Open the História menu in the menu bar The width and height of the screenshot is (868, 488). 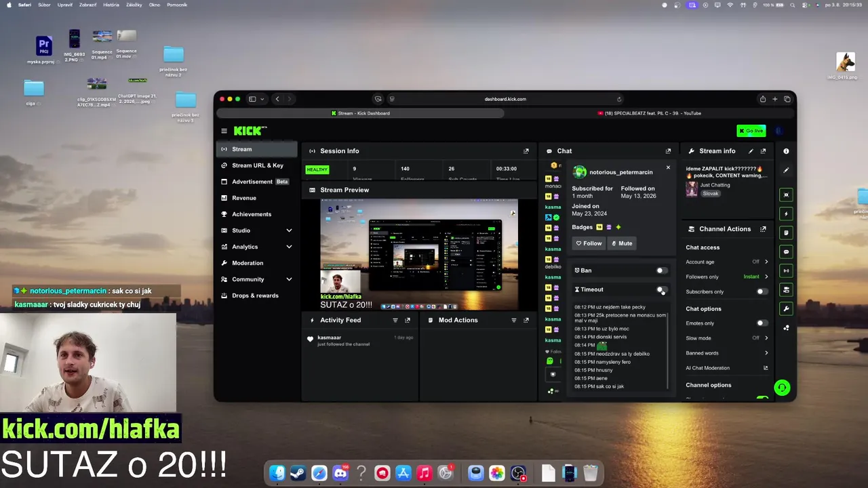pos(111,5)
